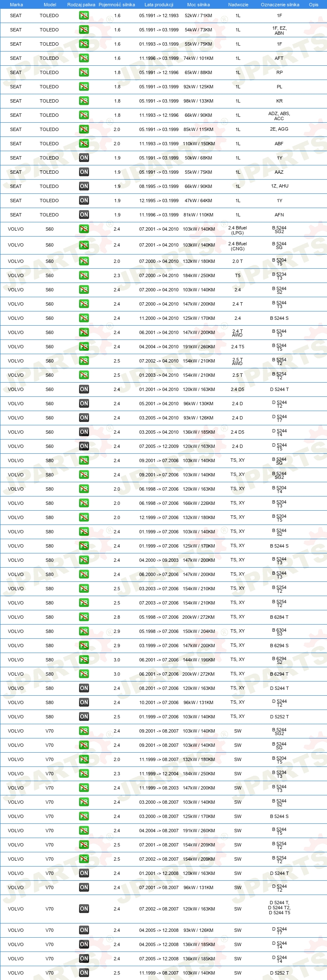This screenshot has width=327, height=980.
Task: Select power cell '74kW / 101KM'
Action: 198,58
